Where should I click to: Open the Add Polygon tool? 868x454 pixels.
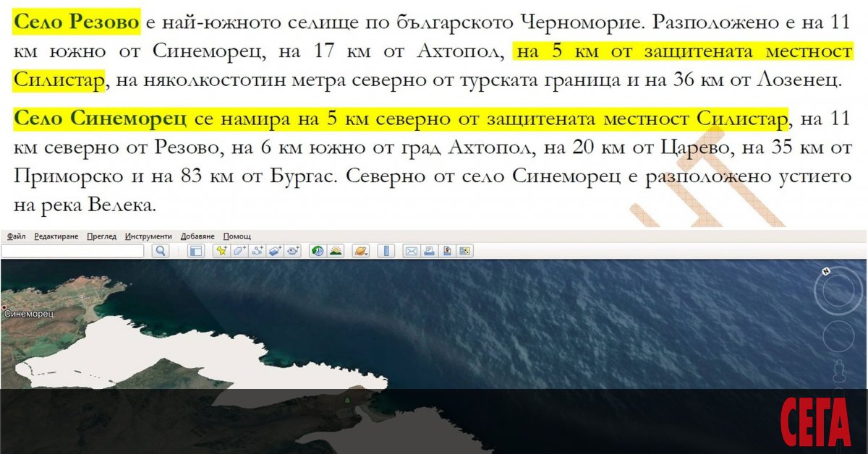pos(239,251)
